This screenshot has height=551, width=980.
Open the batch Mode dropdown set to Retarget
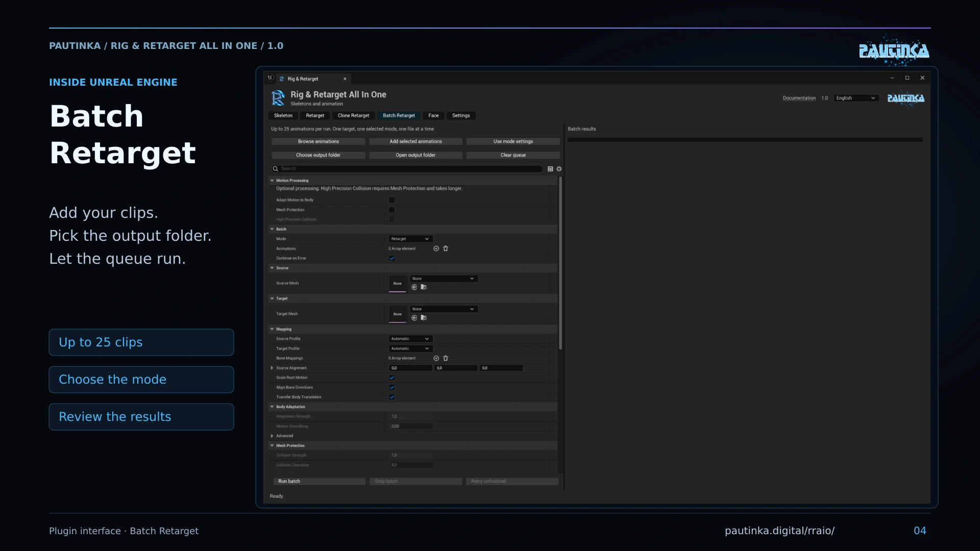point(410,239)
